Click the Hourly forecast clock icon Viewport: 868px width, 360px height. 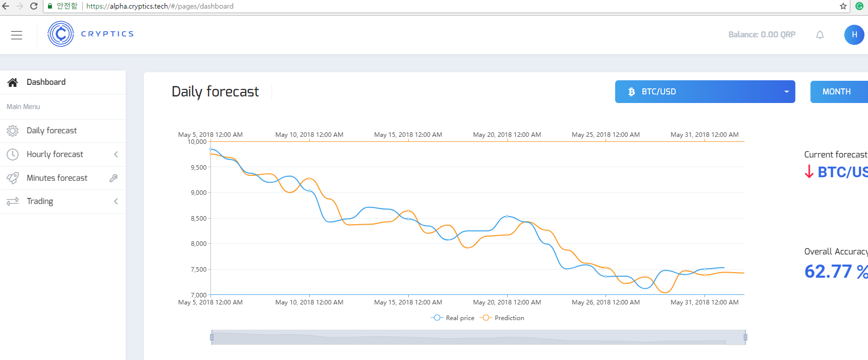[13, 155]
